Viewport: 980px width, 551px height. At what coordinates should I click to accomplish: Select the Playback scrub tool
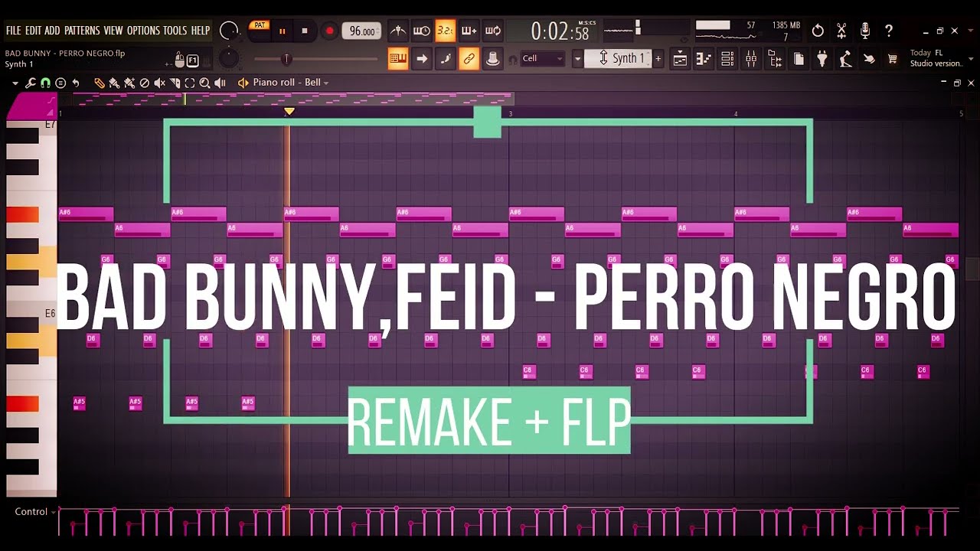[x=220, y=83]
